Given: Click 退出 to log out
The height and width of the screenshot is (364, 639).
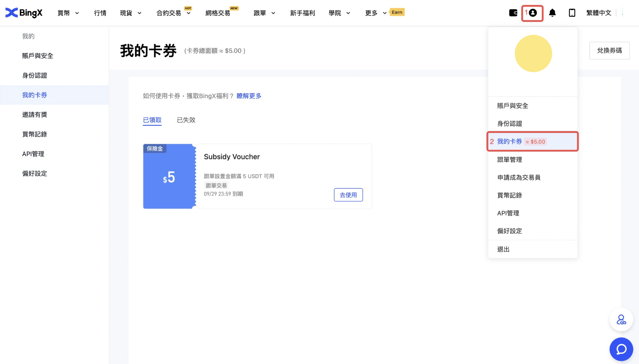Looking at the screenshot, I should tap(503, 249).
